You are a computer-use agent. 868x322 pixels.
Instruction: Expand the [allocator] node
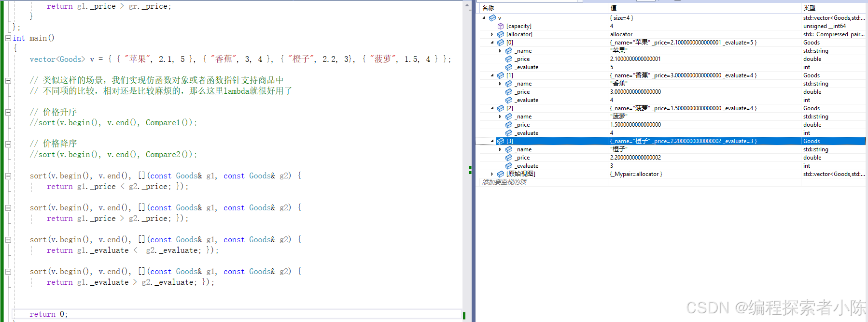click(x=492, y=34)
